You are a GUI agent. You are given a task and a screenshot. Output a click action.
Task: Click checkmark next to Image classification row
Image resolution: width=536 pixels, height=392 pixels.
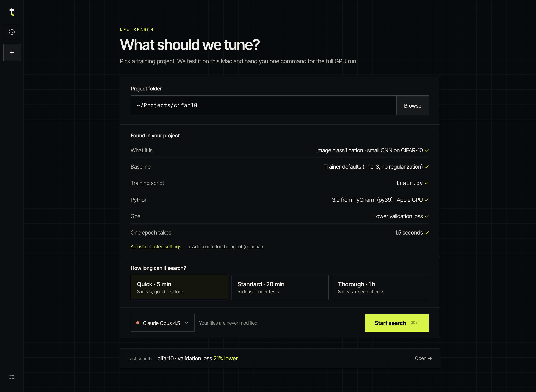coord(427,150)
